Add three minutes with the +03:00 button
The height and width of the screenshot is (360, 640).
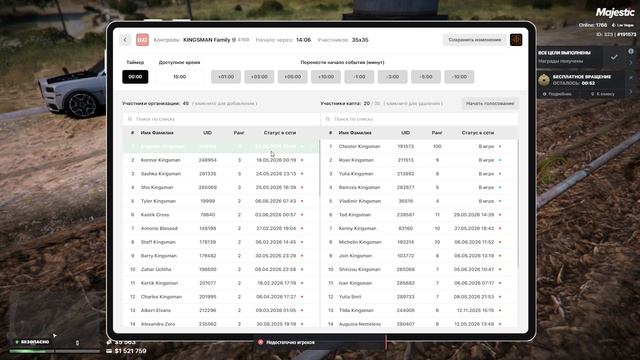[259, 77]
